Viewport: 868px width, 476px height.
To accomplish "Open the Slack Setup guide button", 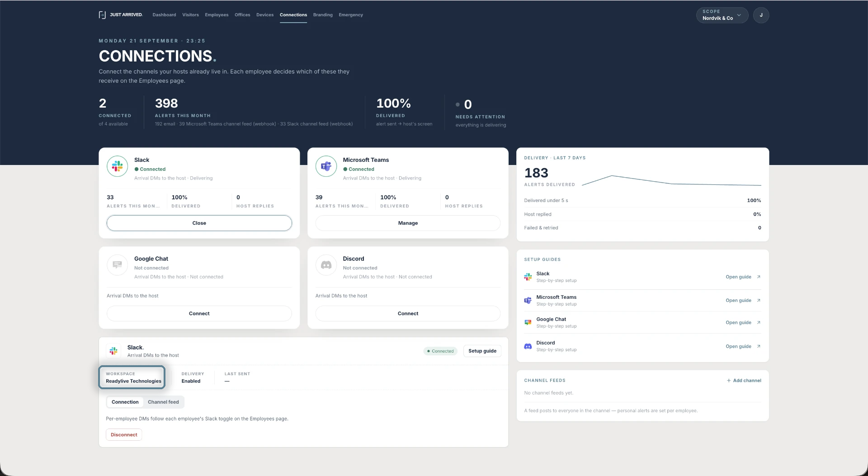I will [482, 351].
